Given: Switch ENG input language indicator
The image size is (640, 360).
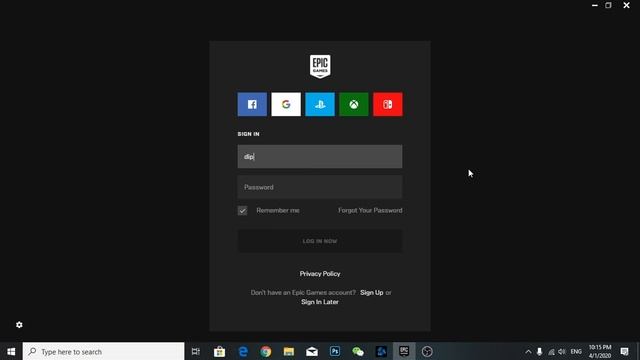Looking at the screenshot, I should tap(576, 352).
